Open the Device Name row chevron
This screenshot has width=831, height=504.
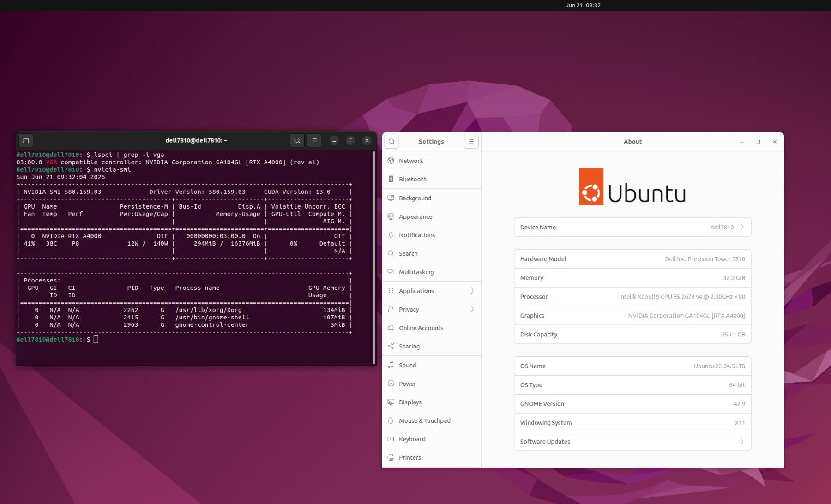click(742, 227)
